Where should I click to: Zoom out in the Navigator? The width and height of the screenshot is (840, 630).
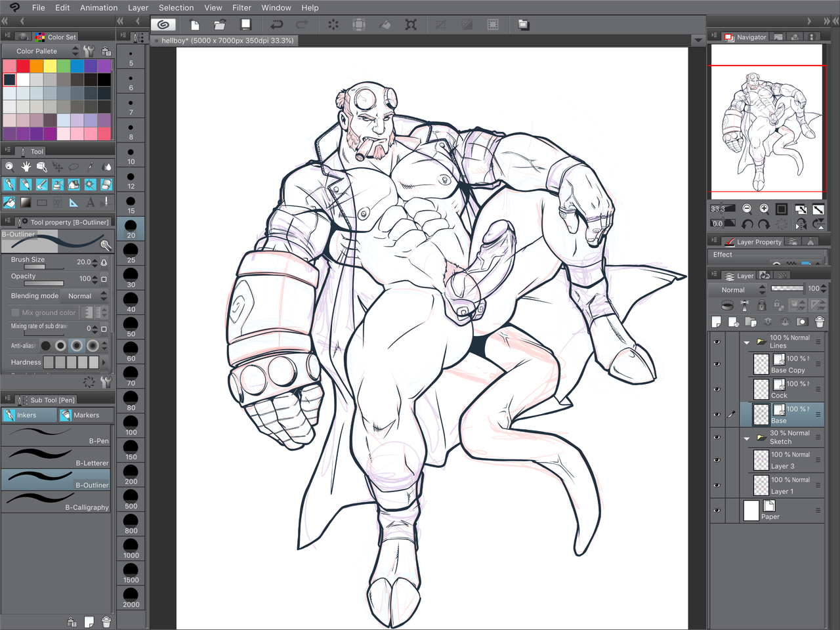[747, 209]
